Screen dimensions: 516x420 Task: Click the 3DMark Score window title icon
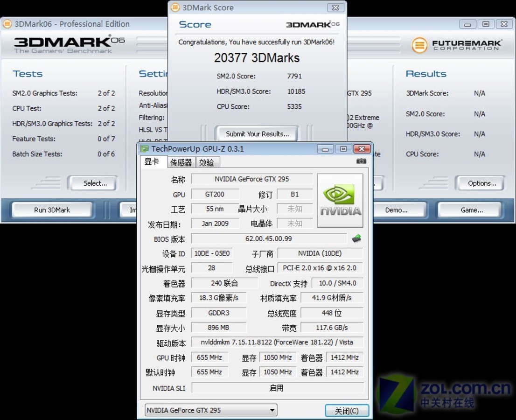tap(175, 7)
